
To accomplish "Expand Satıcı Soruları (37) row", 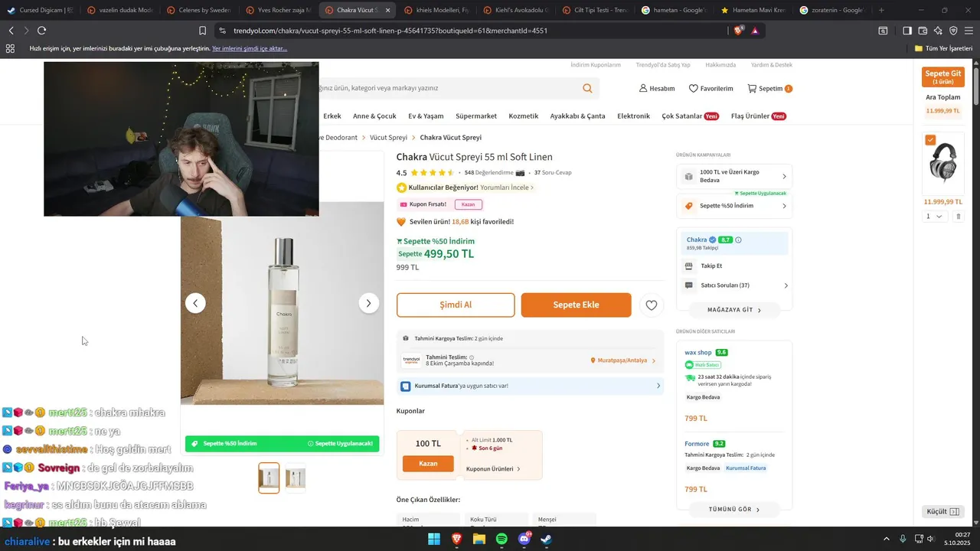I will [x=735, y=285].
